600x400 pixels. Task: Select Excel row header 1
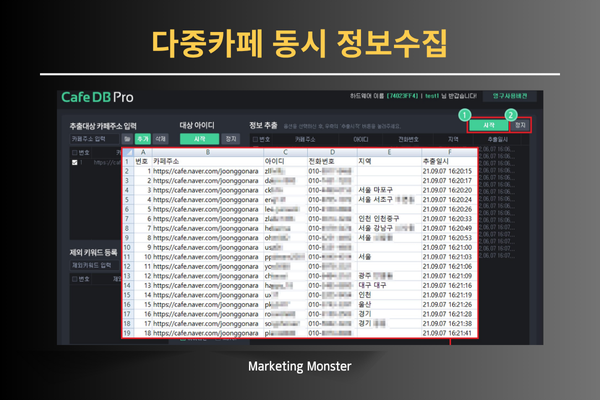[x=128, y=161]
